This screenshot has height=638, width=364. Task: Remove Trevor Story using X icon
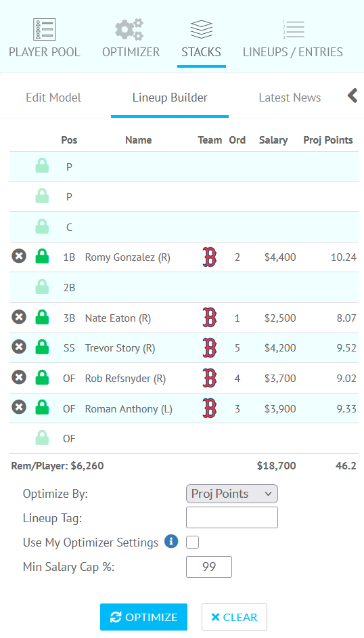pos(19,347)
